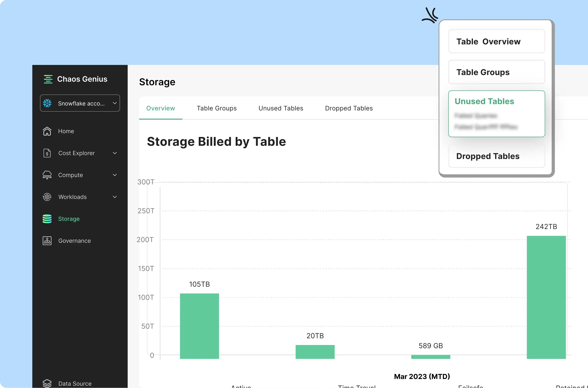
Task: Open Data Source in the sidebar
Action: click(x=75, y=384)
